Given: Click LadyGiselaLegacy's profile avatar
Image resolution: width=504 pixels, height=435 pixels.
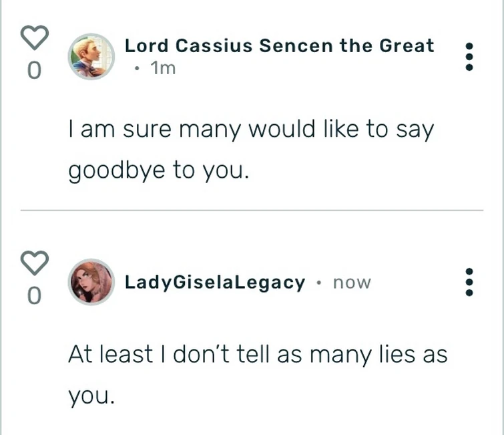Looking at the screenshot, I should [92, 281].
